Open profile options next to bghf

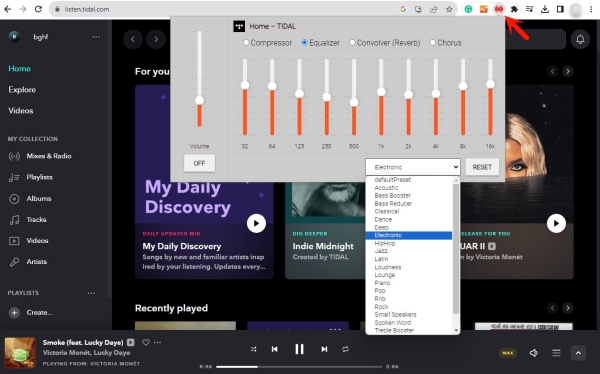(x=96, y=37)
